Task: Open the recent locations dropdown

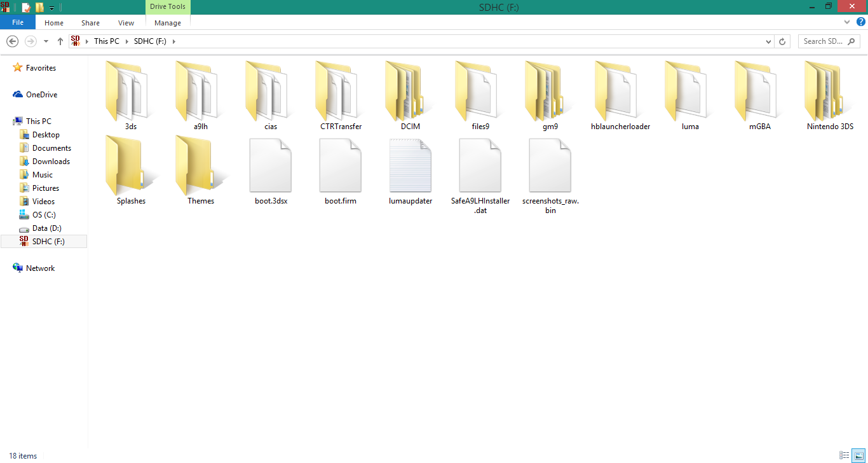Action: (x=46, y=41)
